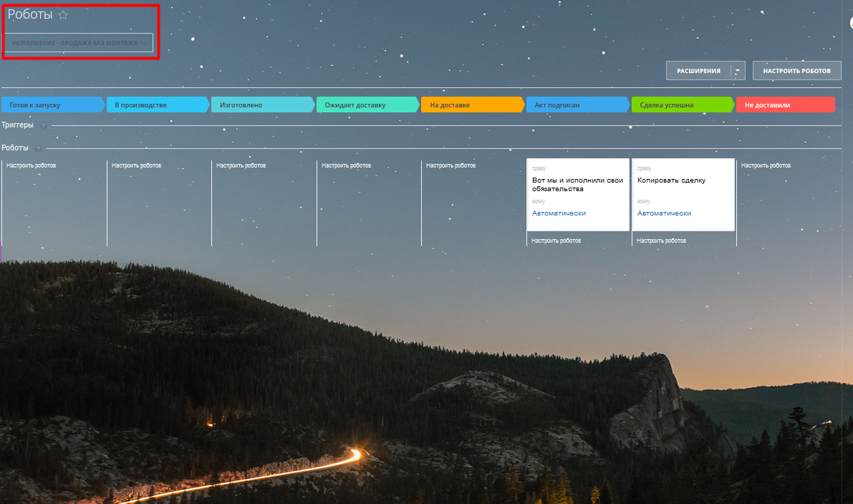Select the Готов к запуску stage

[x=52, y=105]
